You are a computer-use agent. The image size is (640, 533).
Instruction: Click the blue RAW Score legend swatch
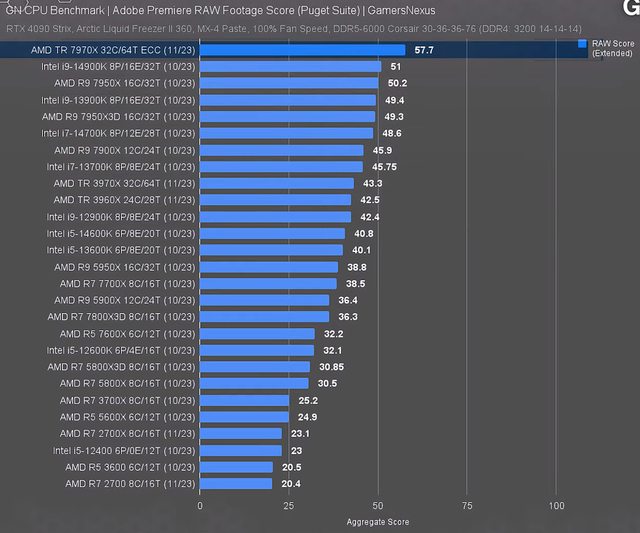(x=582, y=45)
